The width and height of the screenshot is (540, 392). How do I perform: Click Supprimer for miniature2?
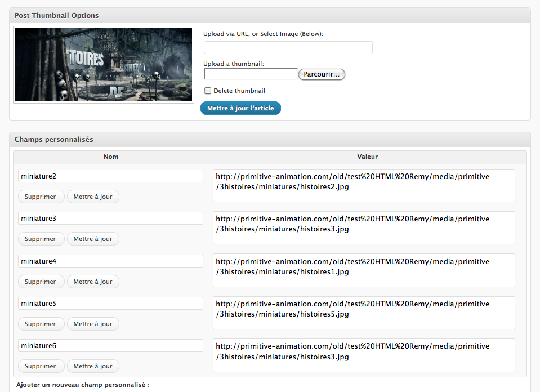click(x=41, y=197)
